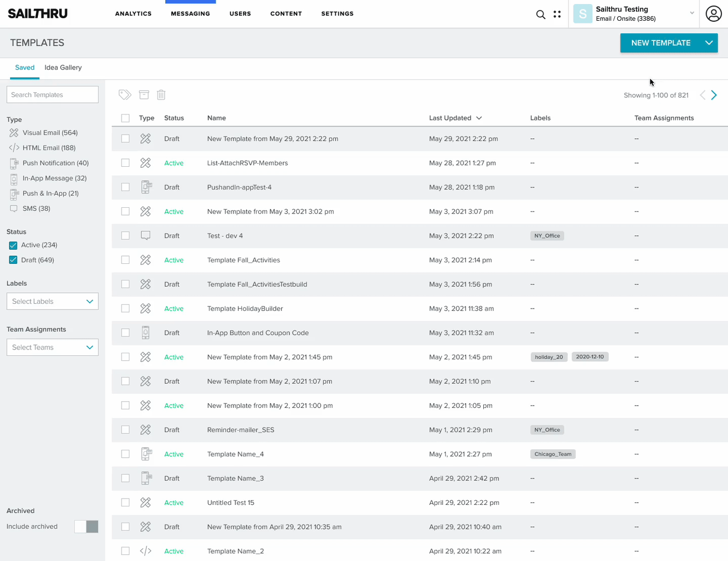Screen dimensions: 728x561
Task: Uncheck the Active status filter
Action: [x=13, y=245]
